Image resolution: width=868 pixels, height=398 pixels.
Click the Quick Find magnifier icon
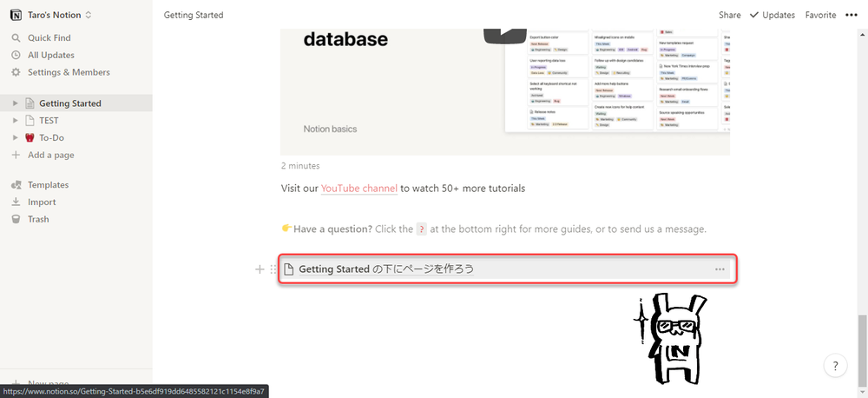16,37
